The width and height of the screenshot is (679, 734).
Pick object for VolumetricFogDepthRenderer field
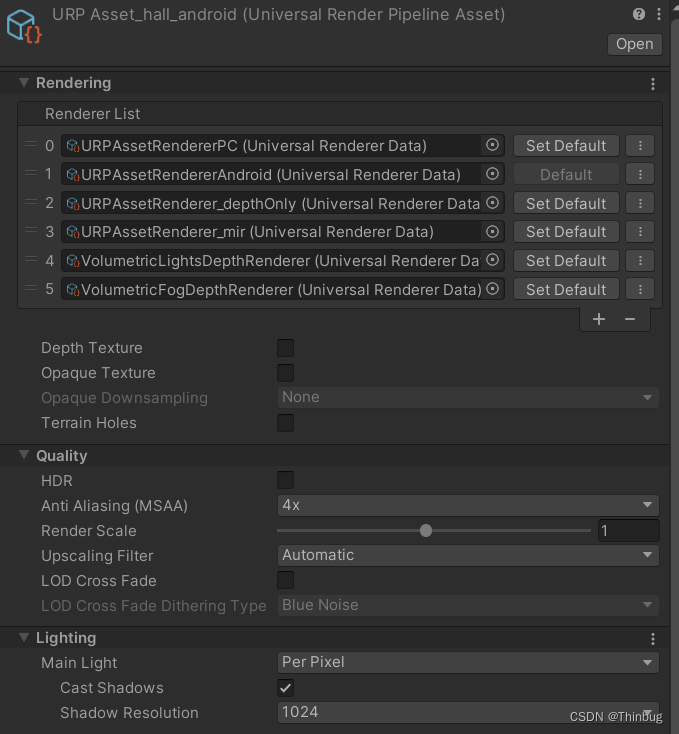tap(492, 289)
